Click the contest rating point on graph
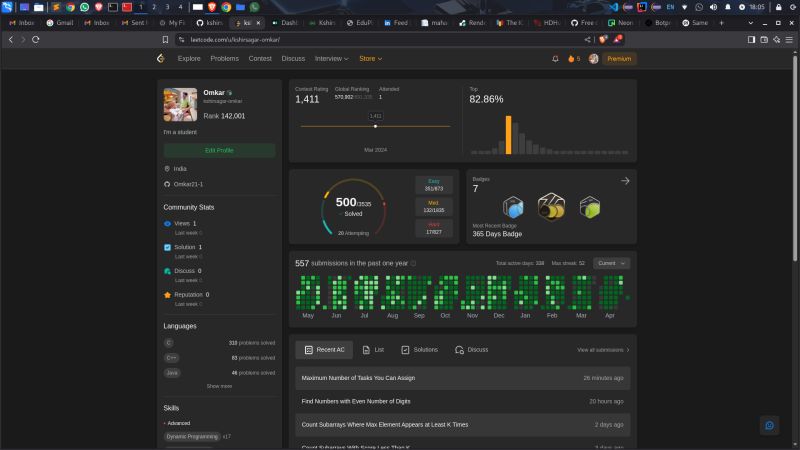800x450 pixels. pos(376,126)
